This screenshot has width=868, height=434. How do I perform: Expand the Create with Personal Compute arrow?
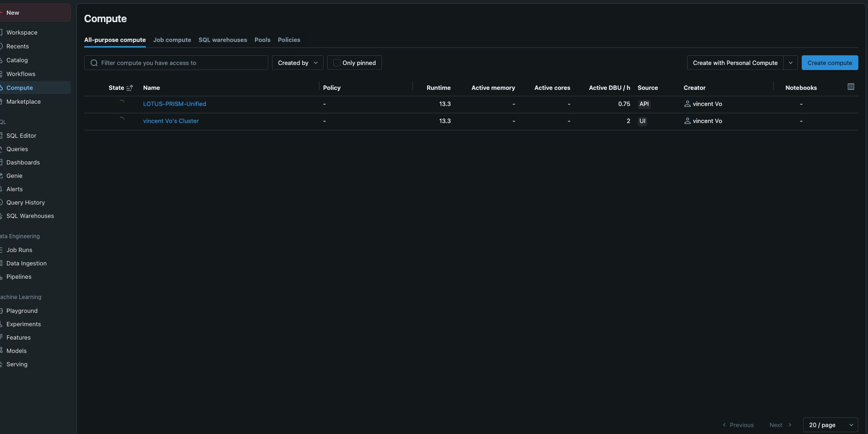coord(791,63)
